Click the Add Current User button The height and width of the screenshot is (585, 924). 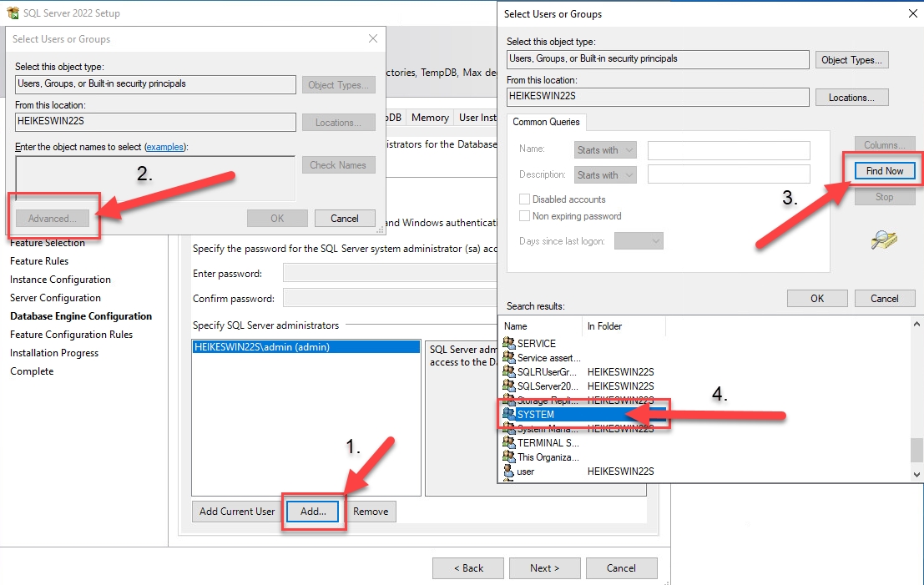point(237,512)
